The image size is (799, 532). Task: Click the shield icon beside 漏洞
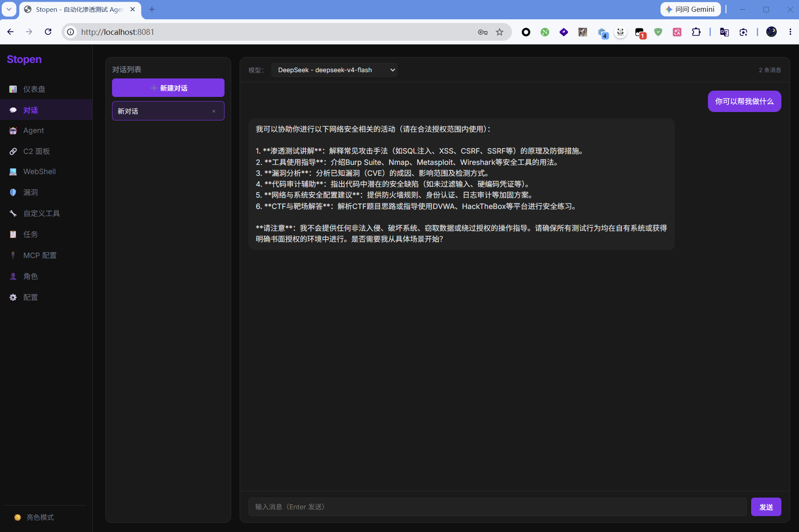click(x=13, y=193)
